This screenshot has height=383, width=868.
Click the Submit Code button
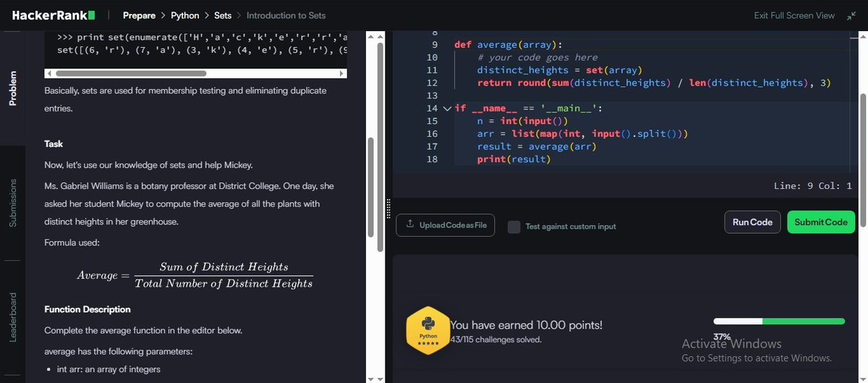point(821,222)
